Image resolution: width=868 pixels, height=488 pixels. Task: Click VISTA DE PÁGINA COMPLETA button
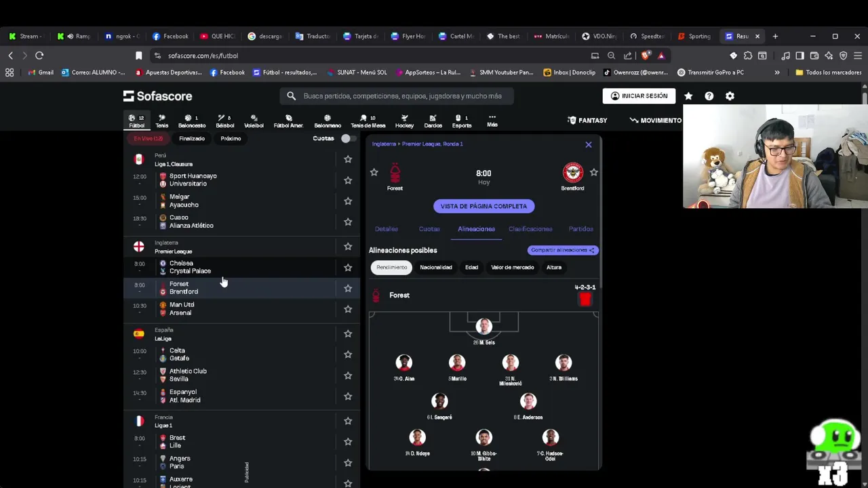click(484, 206)
